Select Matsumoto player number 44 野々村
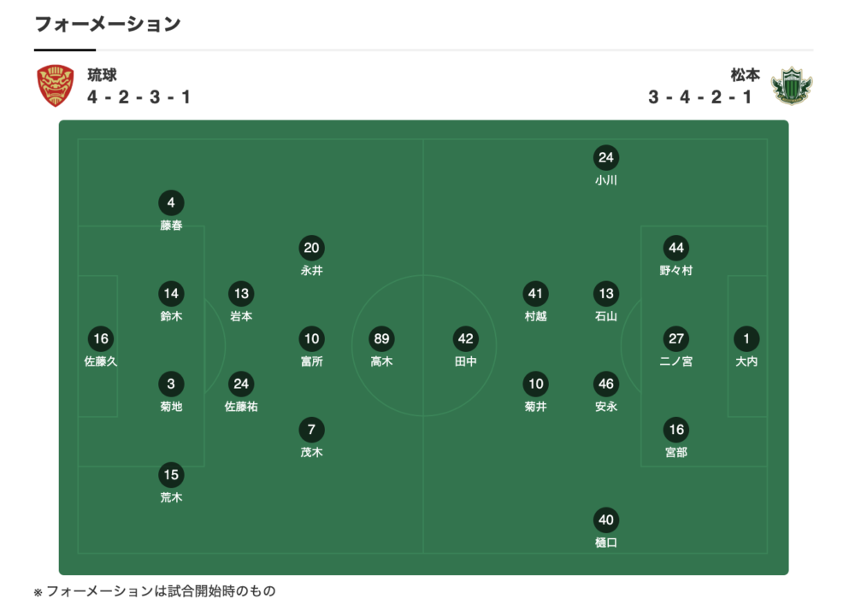The height and width of the screenshot is (616, 855). tap(676, 249)
